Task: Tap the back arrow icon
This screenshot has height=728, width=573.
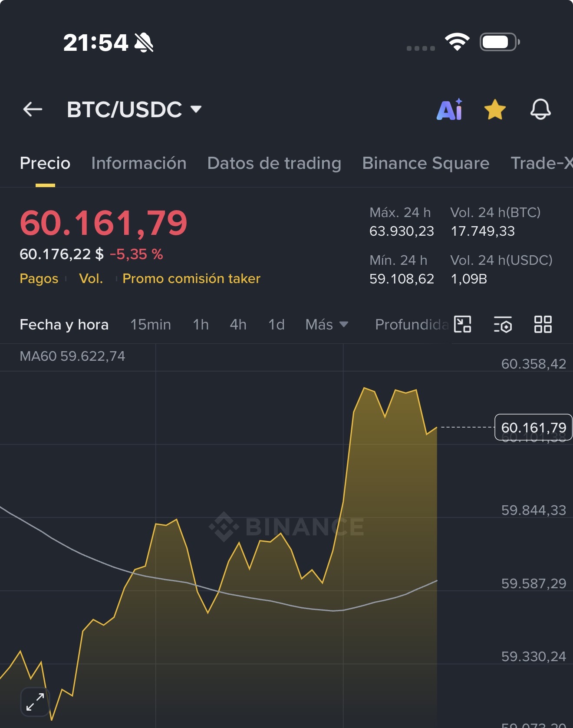Action: point(33,109)
